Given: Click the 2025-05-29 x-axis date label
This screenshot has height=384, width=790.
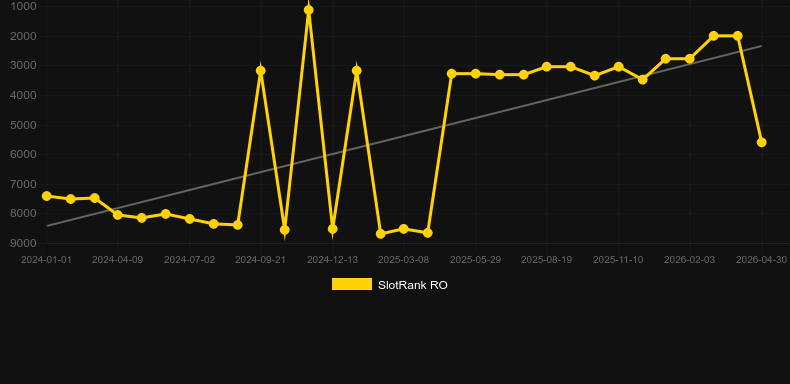Looking at the screenshot, I should pyautogui.click(x=476, y=260).
